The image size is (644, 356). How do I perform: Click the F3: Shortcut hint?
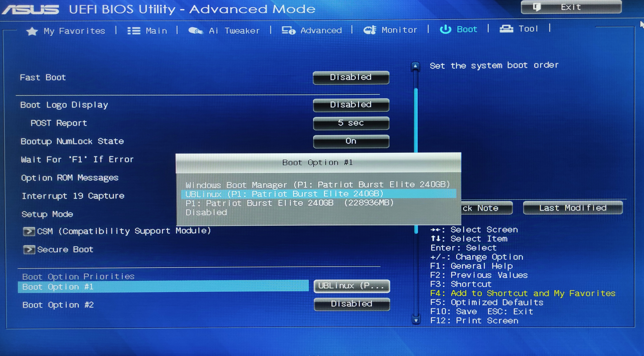pyautogui.click(x=461, y=284)
